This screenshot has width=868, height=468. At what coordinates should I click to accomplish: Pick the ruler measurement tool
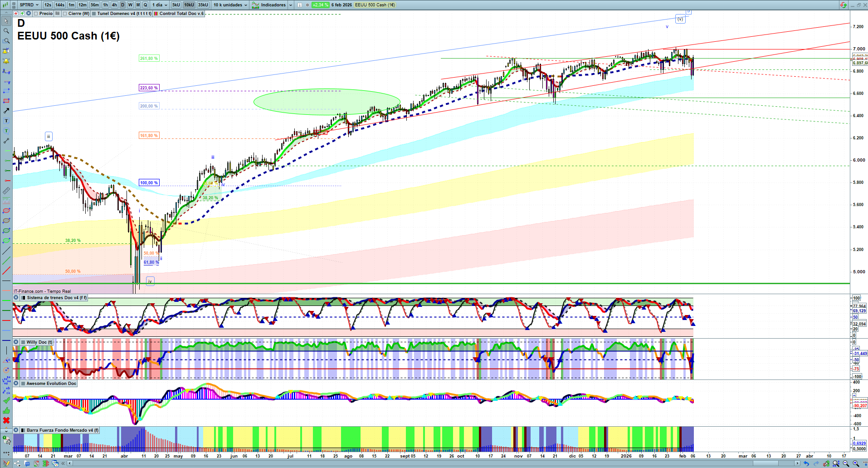pos(6,191)
